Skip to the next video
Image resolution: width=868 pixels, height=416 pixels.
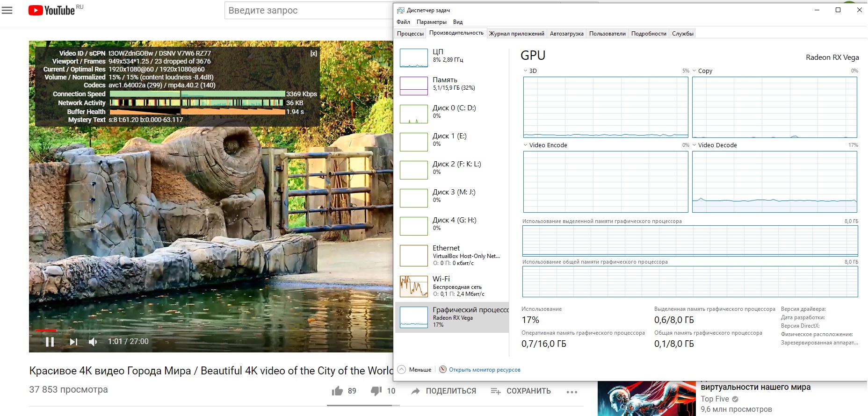coord(73,342)
